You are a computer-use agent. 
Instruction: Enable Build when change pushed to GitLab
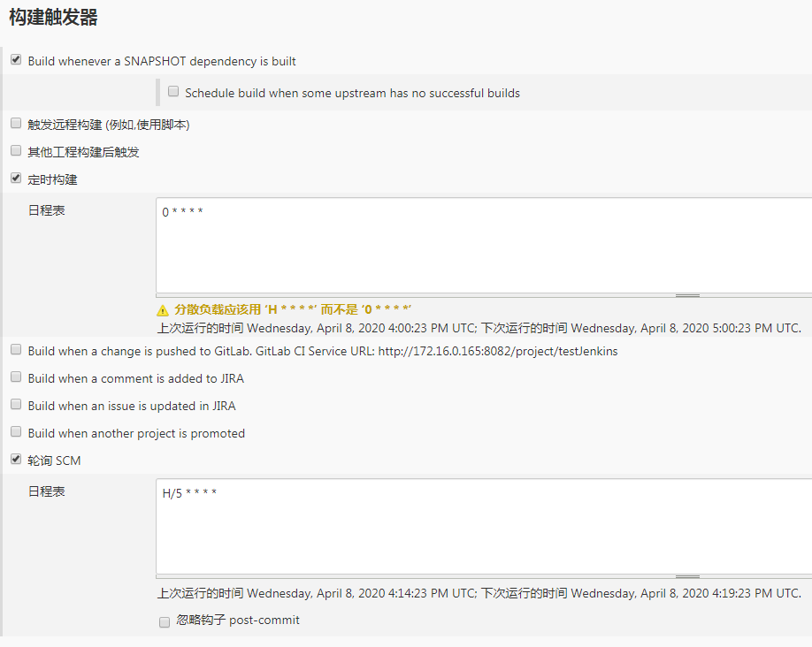[16, 350]
